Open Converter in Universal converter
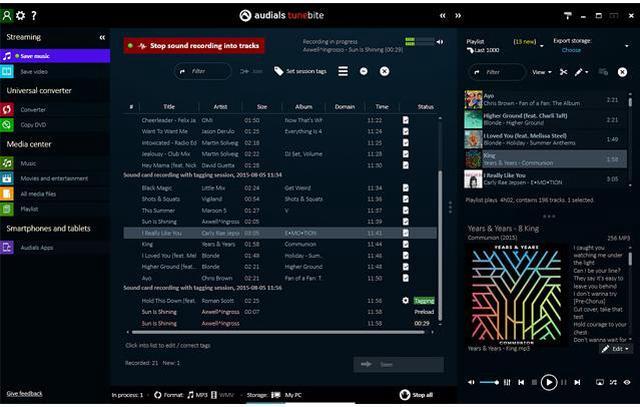Viewport: 640px width, 407px height. (x=55, y=109)
